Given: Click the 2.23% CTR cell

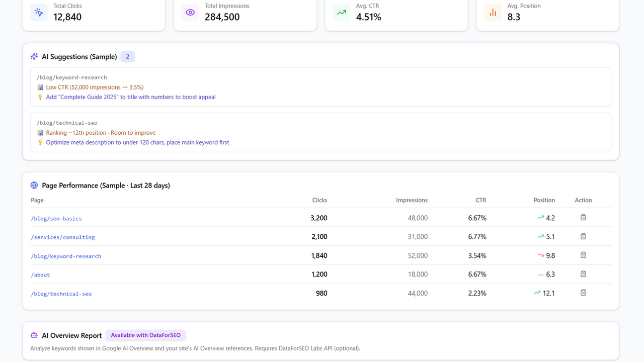Looking at the screenshot, I should (477, 293).
